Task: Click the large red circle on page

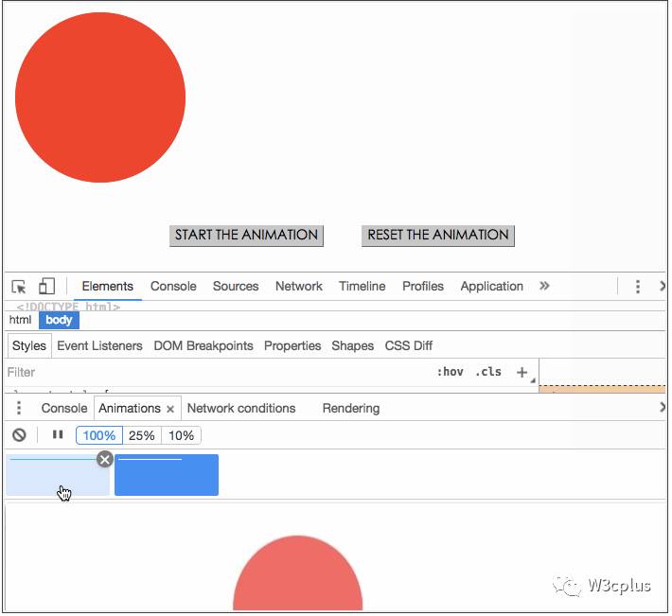Action: pyautogui.click(x=100, y=97)
